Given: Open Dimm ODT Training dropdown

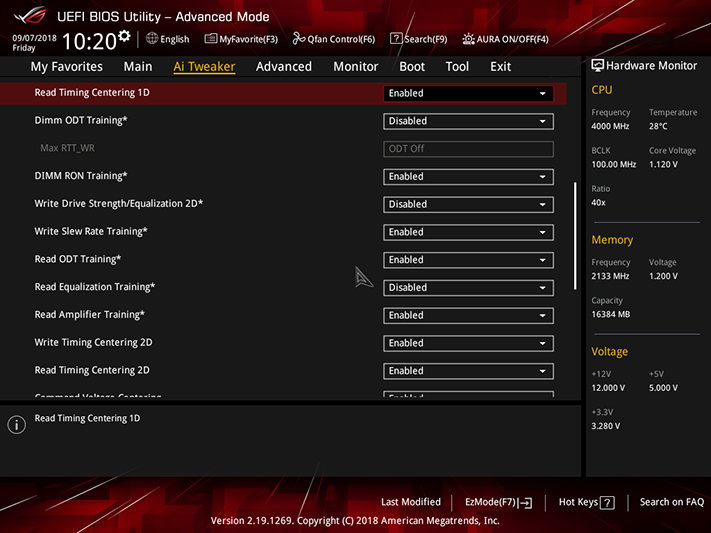Looking at the screenshot, I should coord(468,121).
